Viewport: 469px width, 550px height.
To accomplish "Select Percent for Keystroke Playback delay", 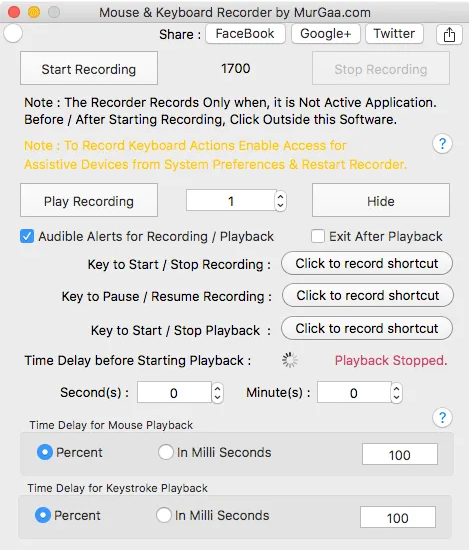I will point(43,515).
